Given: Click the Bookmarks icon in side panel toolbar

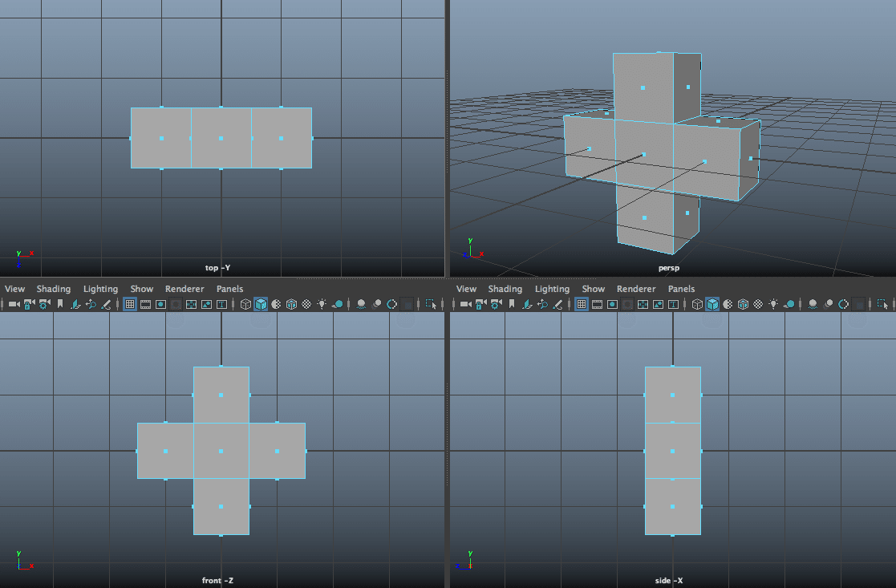Looking at the screenshot, I should pos(512,304).
